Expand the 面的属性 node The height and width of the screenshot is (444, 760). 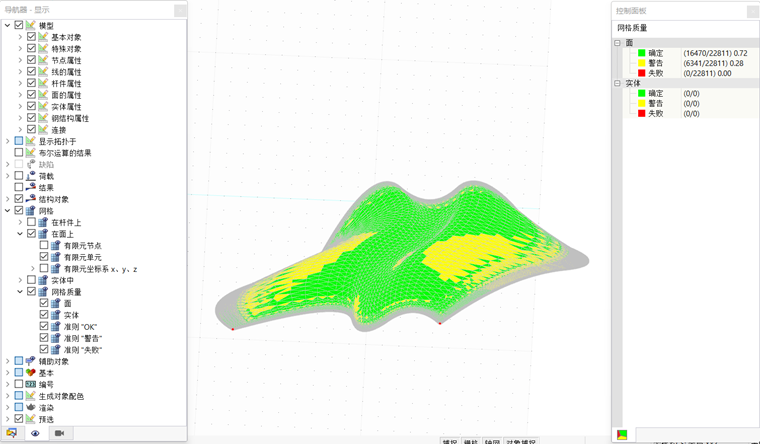pos(20,95)
